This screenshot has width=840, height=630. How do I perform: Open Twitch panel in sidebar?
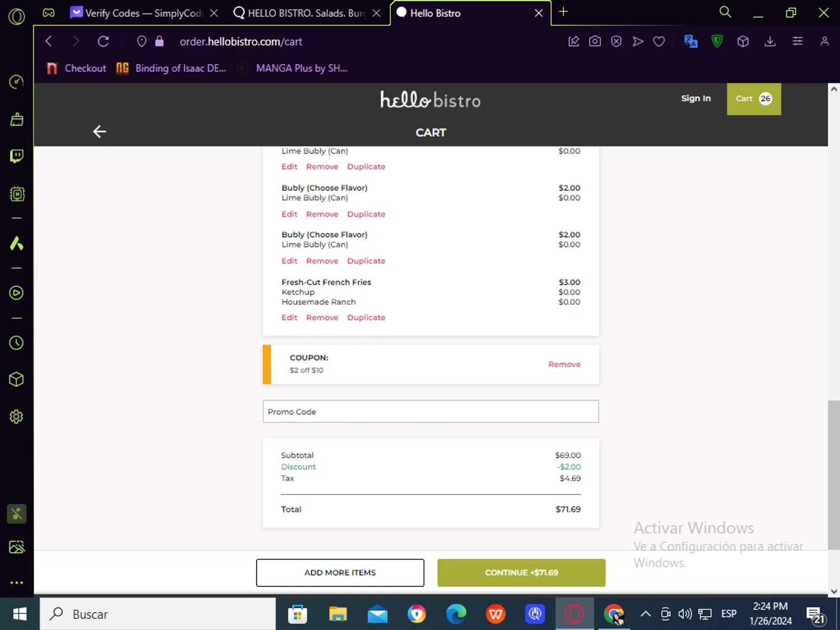(17, 156)
